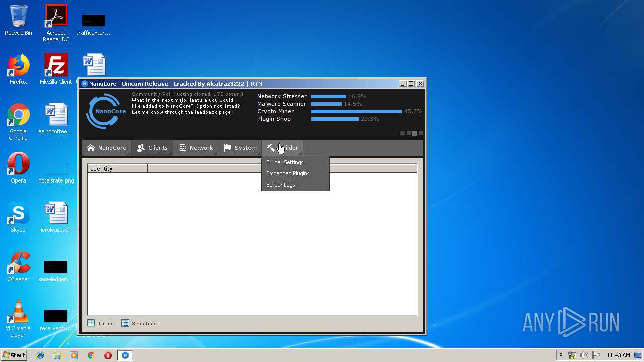Open Windows Explorer from taskbar
644x362 pixels.
57,355
